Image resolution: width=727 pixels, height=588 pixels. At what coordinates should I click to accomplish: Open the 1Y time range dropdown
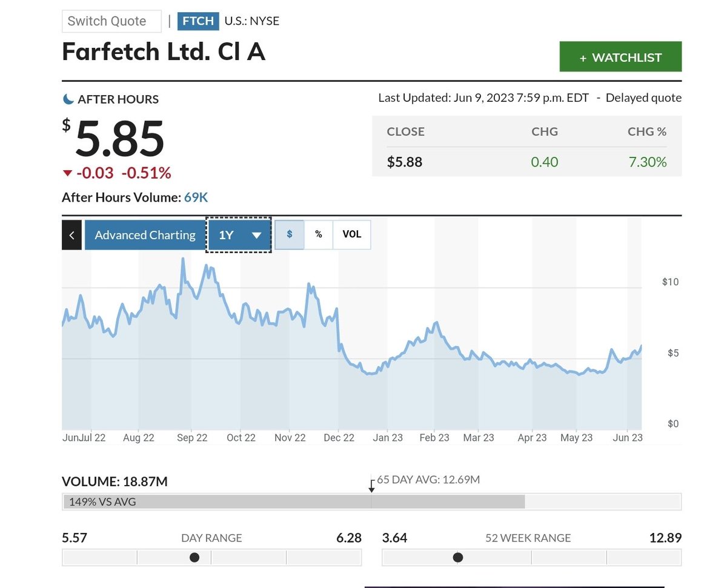pyautogui.click(x=239, y=235)
